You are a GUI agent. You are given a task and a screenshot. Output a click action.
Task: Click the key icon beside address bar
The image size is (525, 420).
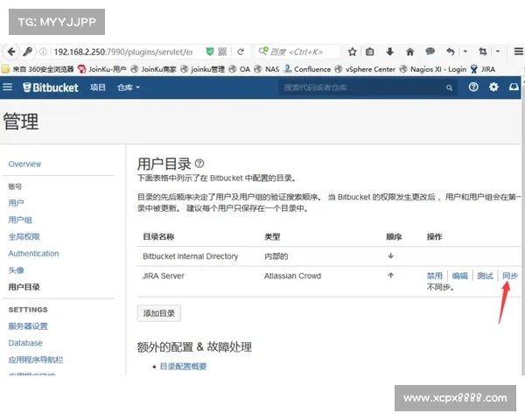(27, 52)
